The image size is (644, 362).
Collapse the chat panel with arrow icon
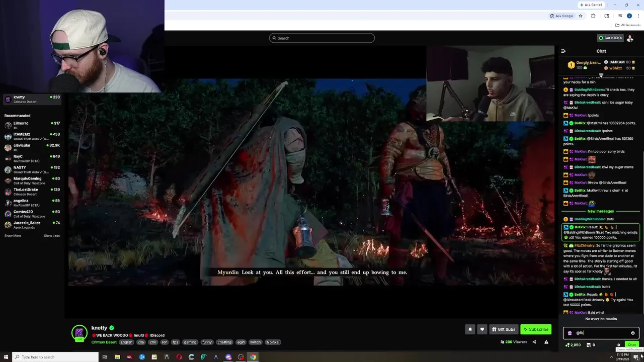pyautogui.click(x=563, y=51)
